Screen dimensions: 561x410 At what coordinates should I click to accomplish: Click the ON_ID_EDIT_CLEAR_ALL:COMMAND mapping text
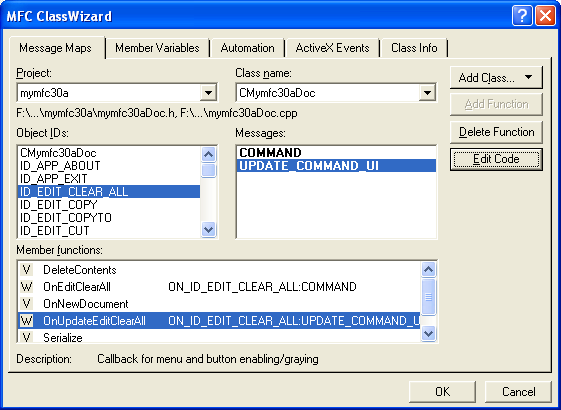pos(262,287)
